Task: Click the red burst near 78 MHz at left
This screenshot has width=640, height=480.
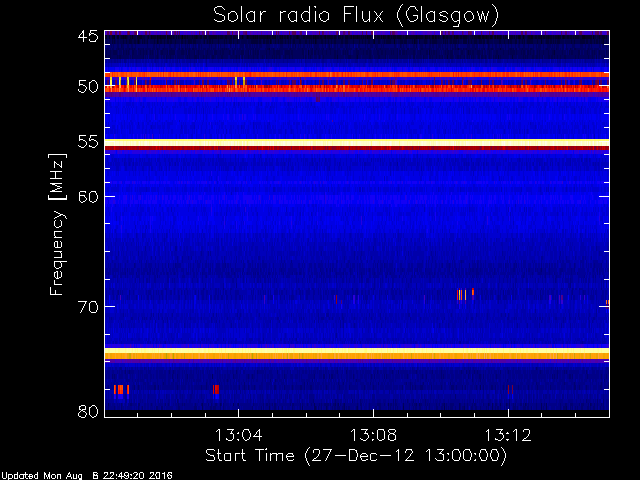Action: 122,389
